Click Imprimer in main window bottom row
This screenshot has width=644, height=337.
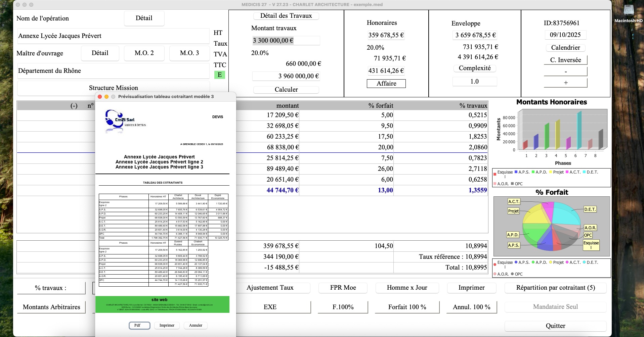(472, 288)
